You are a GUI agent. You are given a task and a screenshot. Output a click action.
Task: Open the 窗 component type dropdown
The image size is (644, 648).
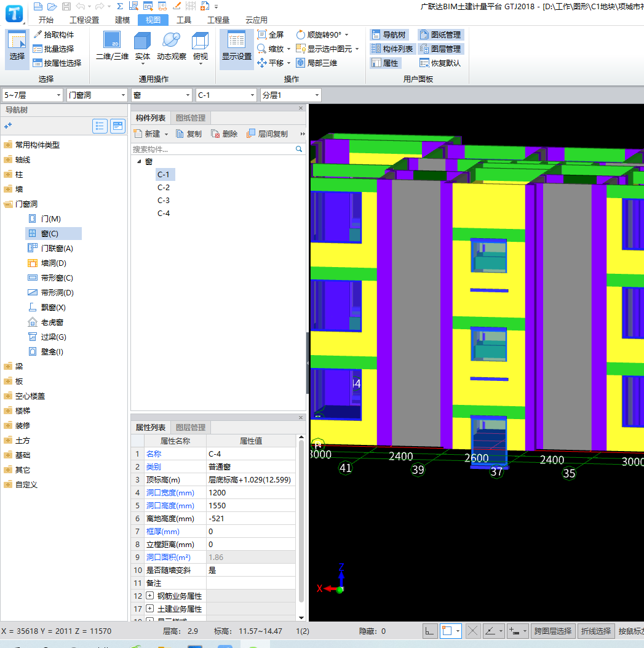[x=162, y=95]
